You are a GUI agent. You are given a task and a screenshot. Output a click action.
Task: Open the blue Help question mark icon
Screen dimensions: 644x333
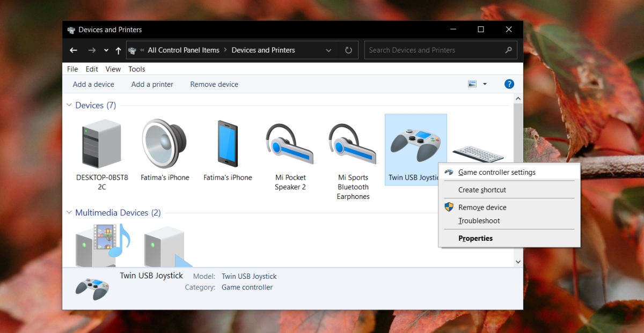[509, 84]
